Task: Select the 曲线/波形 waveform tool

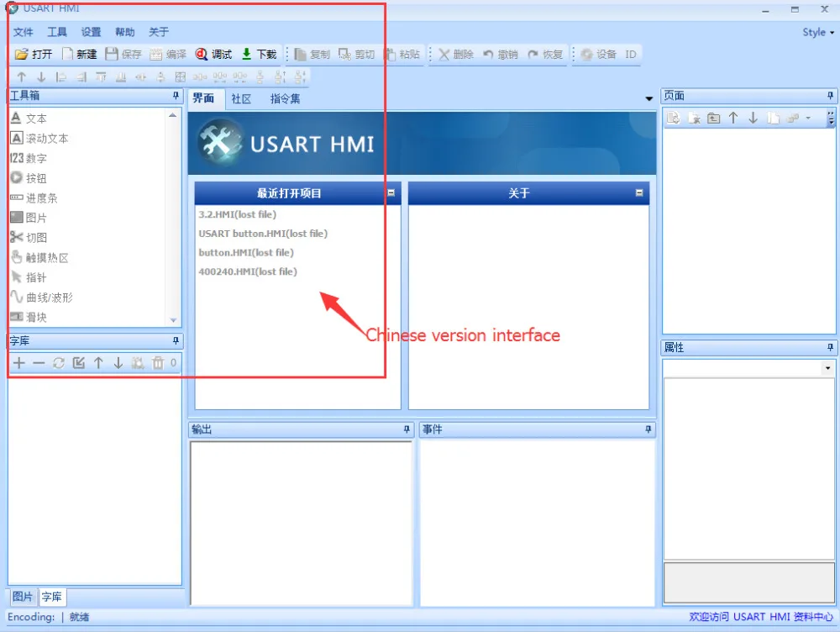Action: (x=42, y=298)
